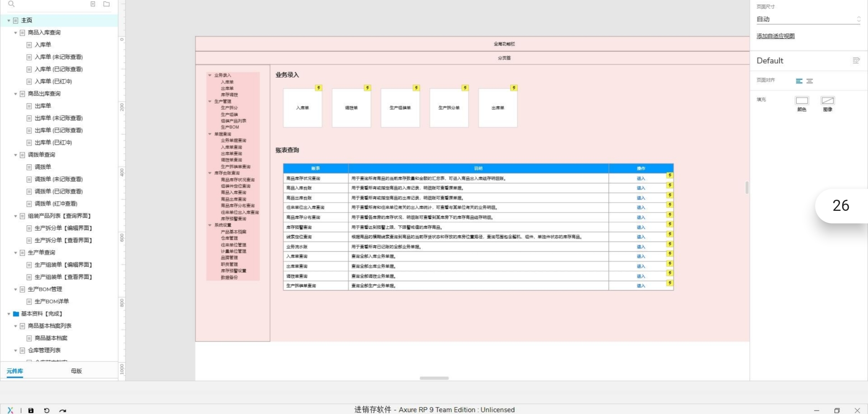Click folder icon of 基本资料【完成】

pyautogui.click(x=16, y=314)
